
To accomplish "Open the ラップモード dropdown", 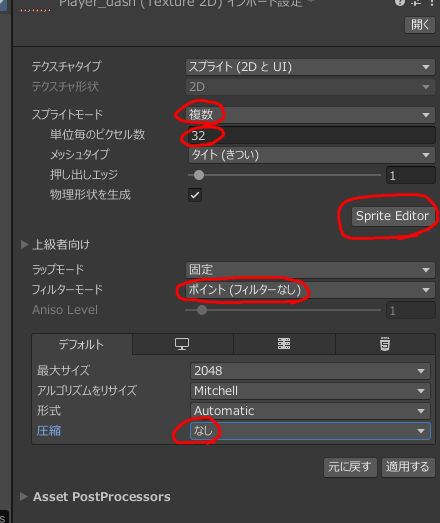I will (310, 270).
